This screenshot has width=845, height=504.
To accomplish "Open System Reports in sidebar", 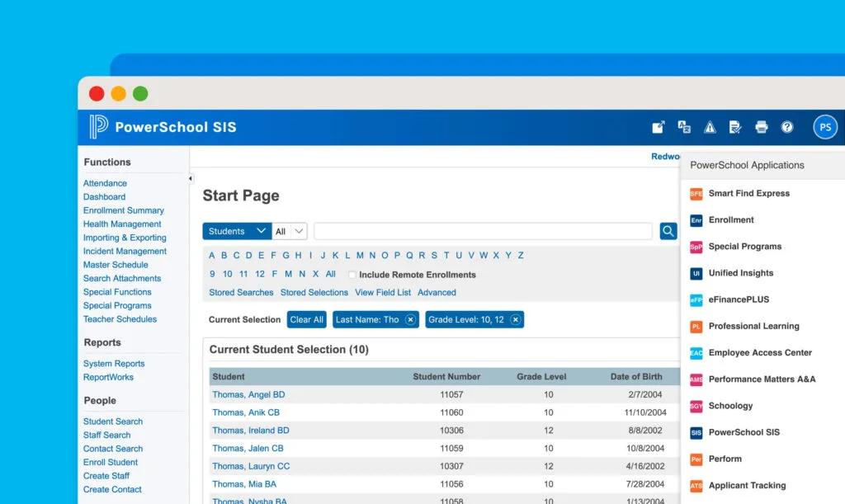I will coord(114,364).
